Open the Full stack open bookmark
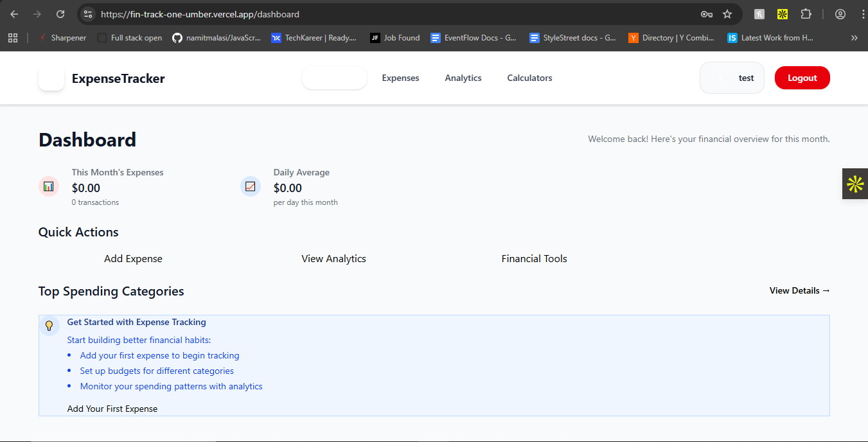 [130, 38]
